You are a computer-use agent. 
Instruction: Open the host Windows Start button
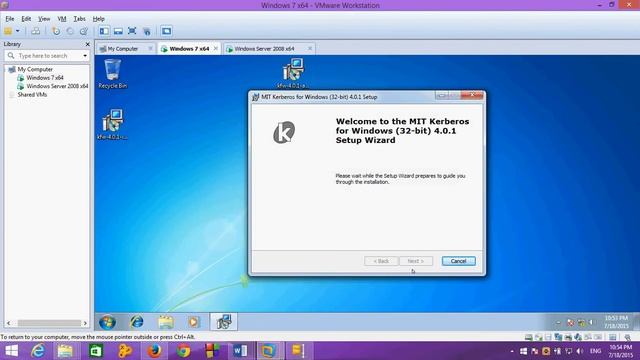coord(11,351)
